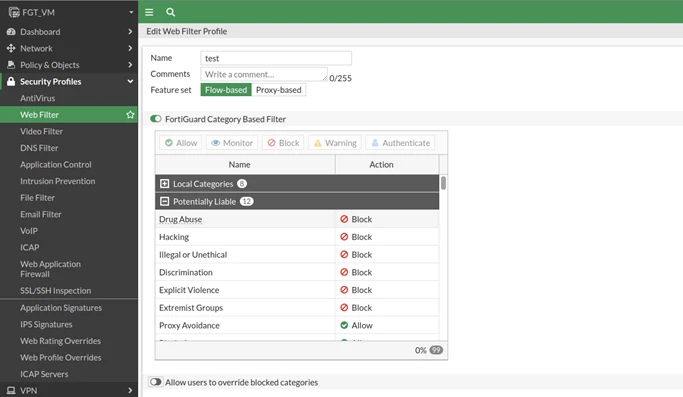Select the Extremist Groups category row
Viewport: 683px width, 397px height.
(x=297, y=308)
